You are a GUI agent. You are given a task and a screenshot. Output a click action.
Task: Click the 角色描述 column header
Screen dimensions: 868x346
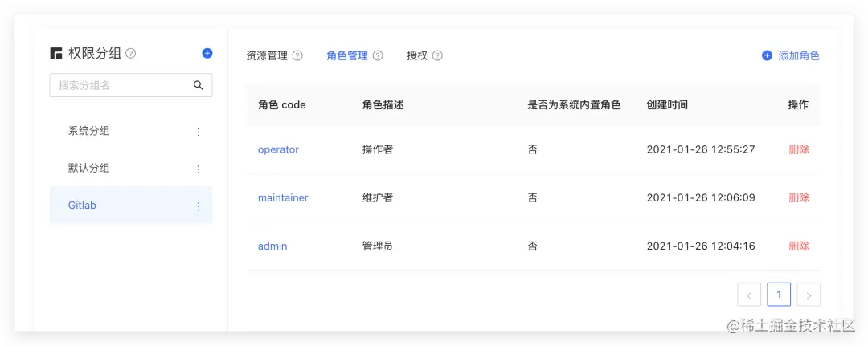(383, 105)
